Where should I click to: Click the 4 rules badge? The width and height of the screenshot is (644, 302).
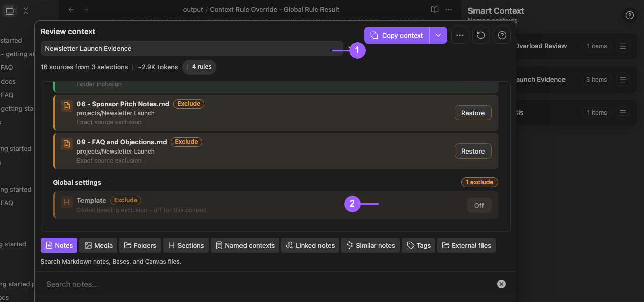[x=199, y=67]
